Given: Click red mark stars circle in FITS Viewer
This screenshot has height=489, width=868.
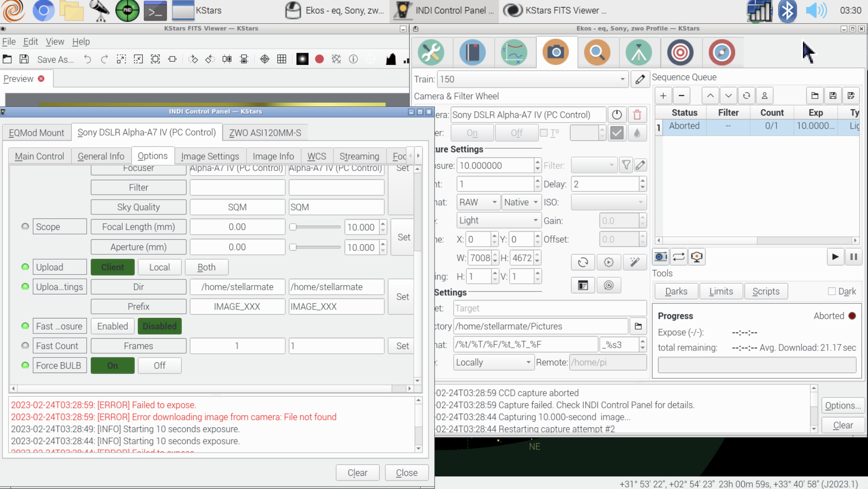Looking at the screenshot, I should click(319, 59).
